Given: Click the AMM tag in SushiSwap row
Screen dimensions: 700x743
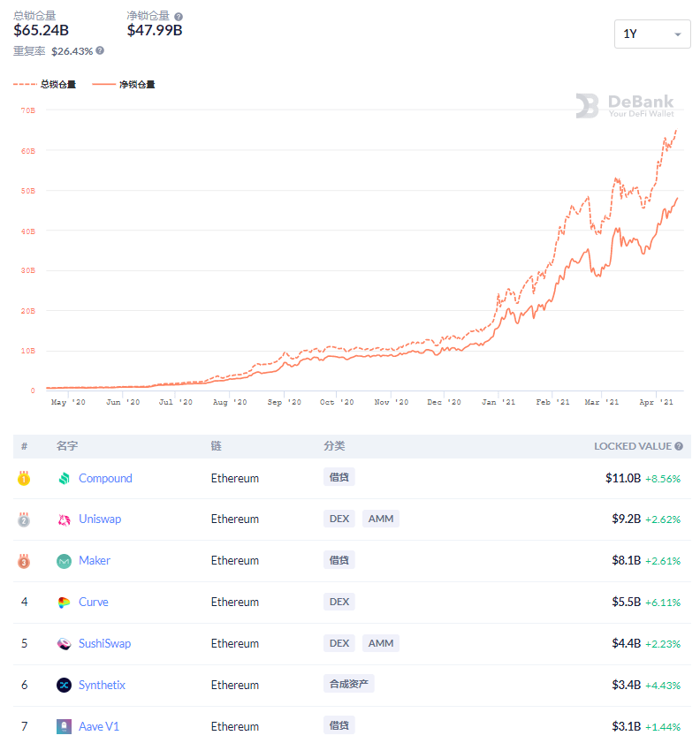Looking at the screenshot, I should pos(381,643).
